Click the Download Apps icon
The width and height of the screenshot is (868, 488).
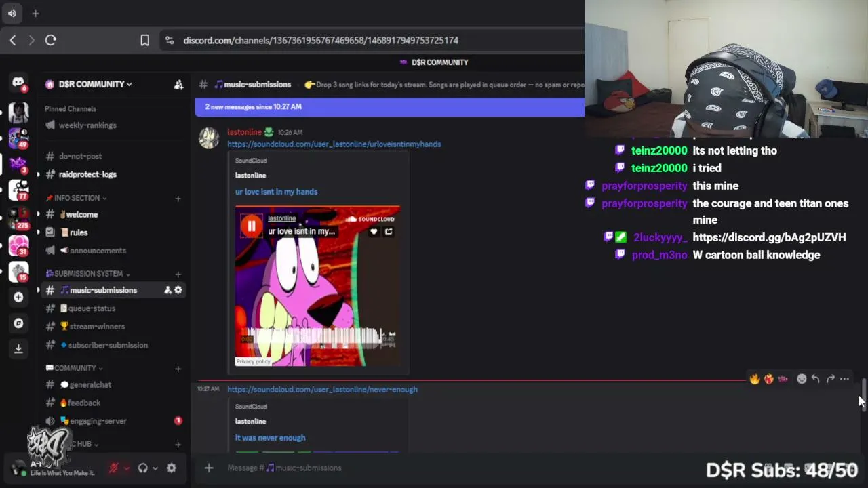tap(18, 348)
